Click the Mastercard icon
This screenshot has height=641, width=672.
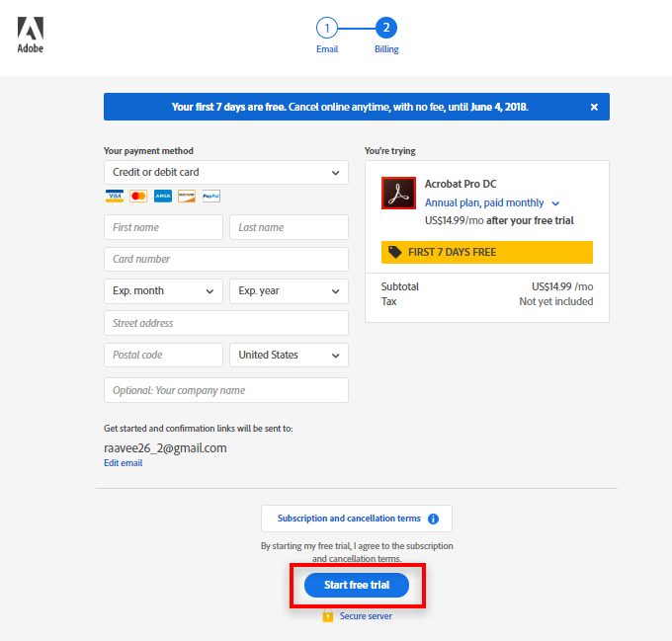138,197
